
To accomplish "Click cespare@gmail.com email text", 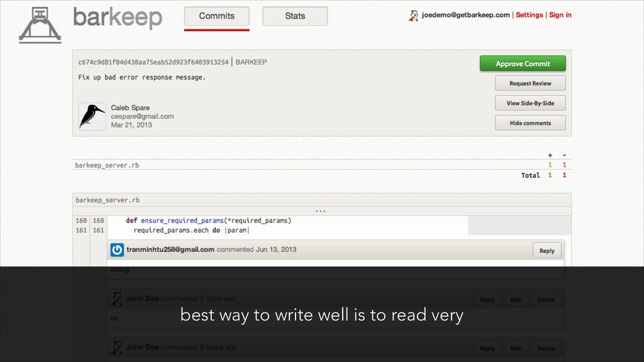I will [142, 116].
